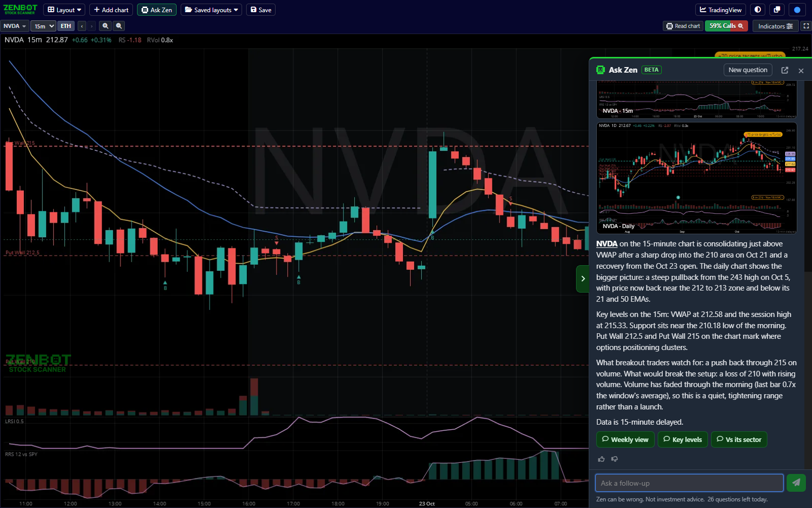812x508 pixels.
Task: Click the BETA badge in Ask Zen header
Action: (652, 70)
